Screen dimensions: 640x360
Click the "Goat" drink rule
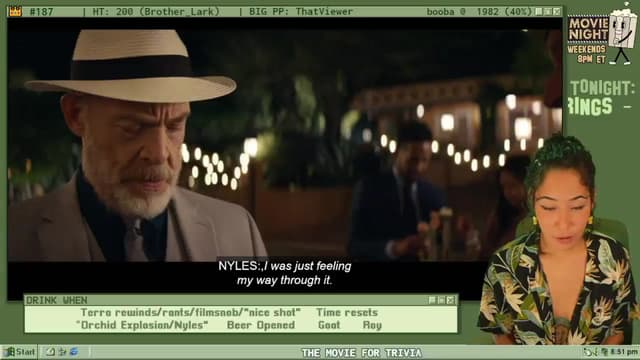pos(329,325)
